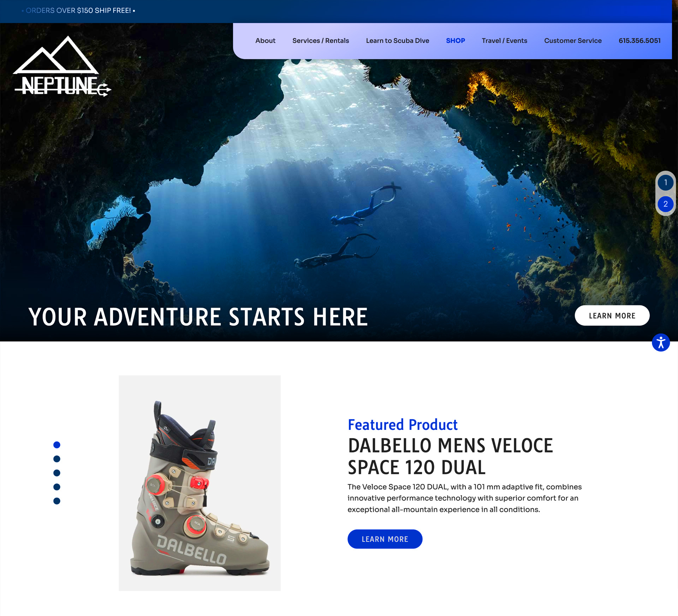
Task: Click blue Learn More product button
Action: click(385, 539)
